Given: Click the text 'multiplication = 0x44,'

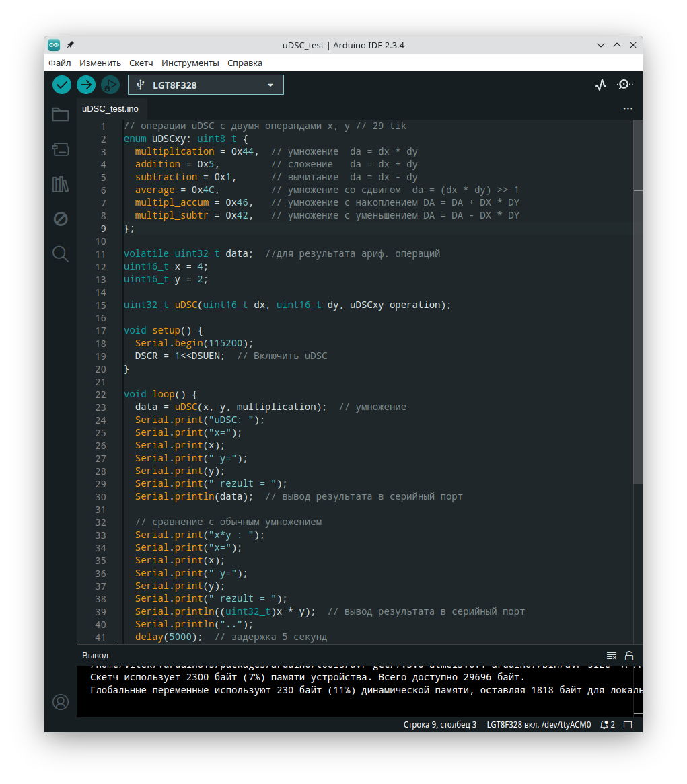Looking at the screenshot, I should tap(196, 151).
